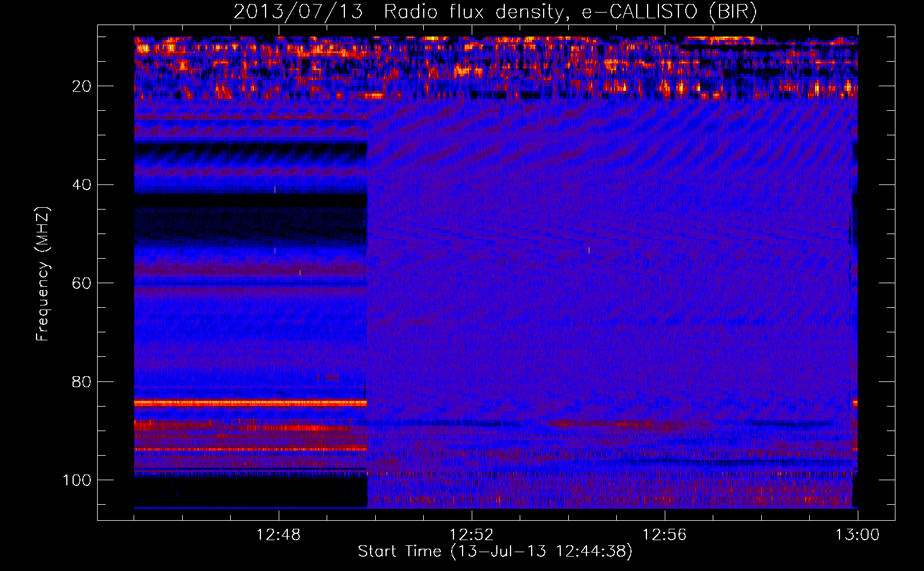Click the '80' frequency tick label
Screen dimensions: 924x571
click(82, 381)
